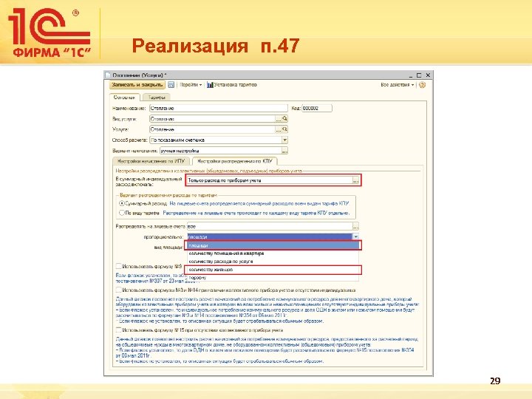Image resolution: width=532 pixels, height=399 pixels.
Task: Click the Вид услуги input field
Action: pos(212,119)
